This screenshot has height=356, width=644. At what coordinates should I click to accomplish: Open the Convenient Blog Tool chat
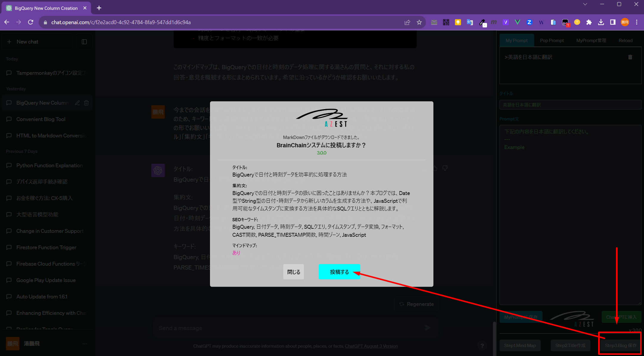click(41, 119)
